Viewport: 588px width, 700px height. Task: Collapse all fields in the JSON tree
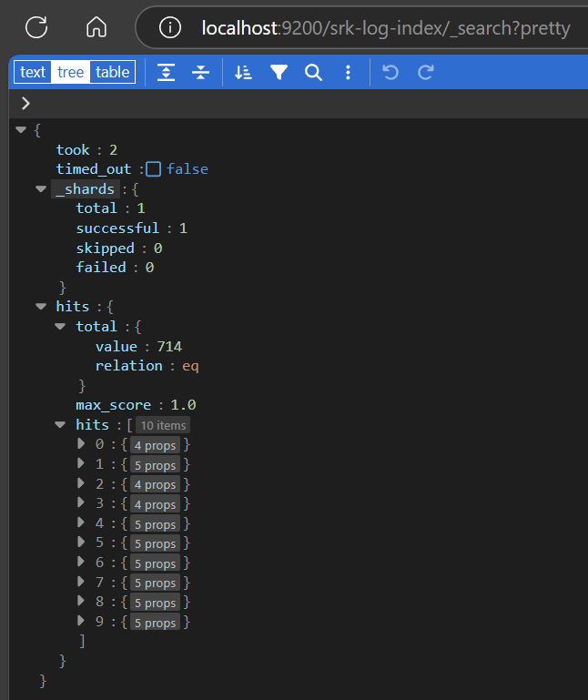(200, 73)
